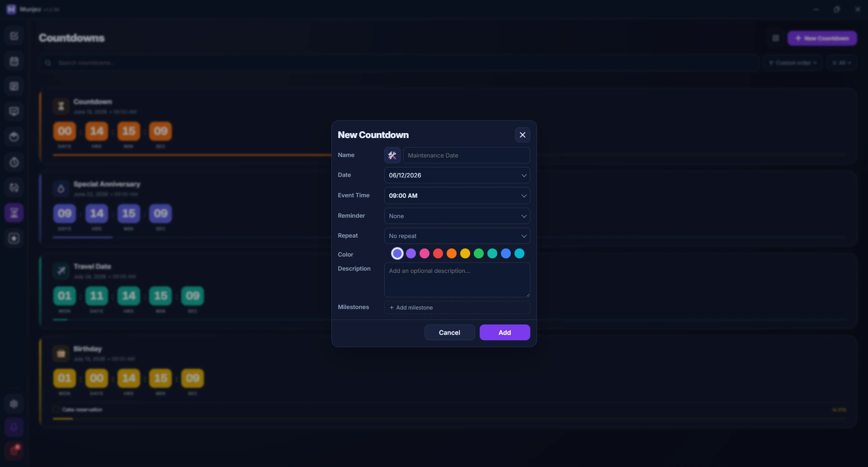The height and width of the screenshot is (467, 868).
Task: Open the settings hexagon sidebar icon
Action: point(14,404)
